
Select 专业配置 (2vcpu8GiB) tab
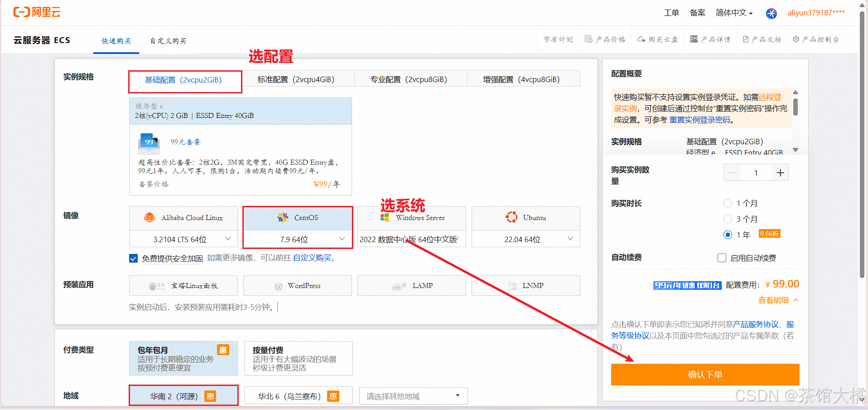point(410,79)
